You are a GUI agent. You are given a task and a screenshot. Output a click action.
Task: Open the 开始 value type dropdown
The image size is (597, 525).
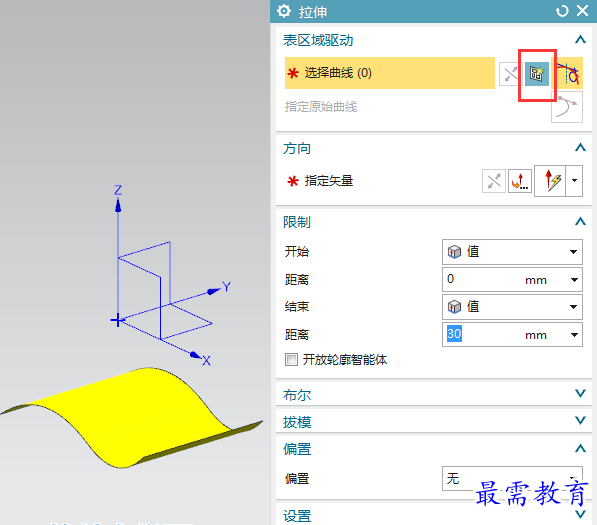[x=512, y=252]
